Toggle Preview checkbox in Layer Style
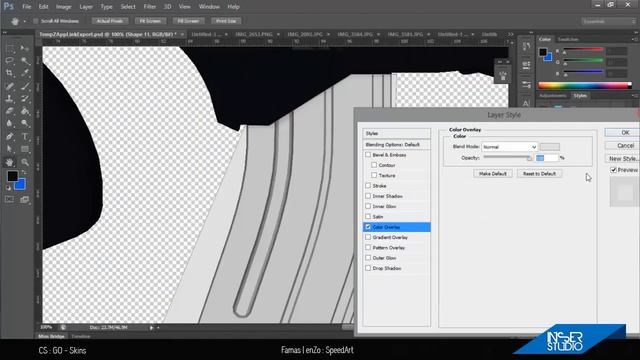 (x=613, y=170)
